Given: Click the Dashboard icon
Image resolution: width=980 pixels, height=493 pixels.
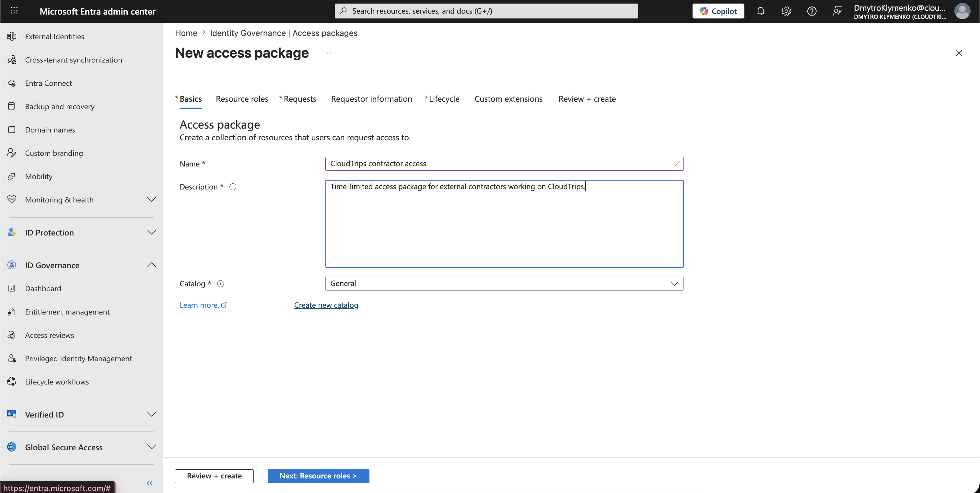Looking at the screenshot, I should pyautogui.click(x=12, y=289).
